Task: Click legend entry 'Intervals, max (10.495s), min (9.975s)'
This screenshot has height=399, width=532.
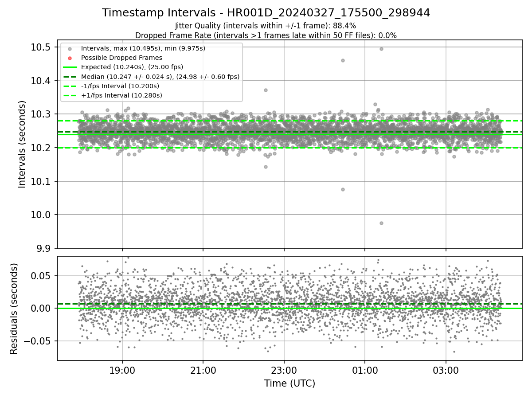Action: click(143, 48)
